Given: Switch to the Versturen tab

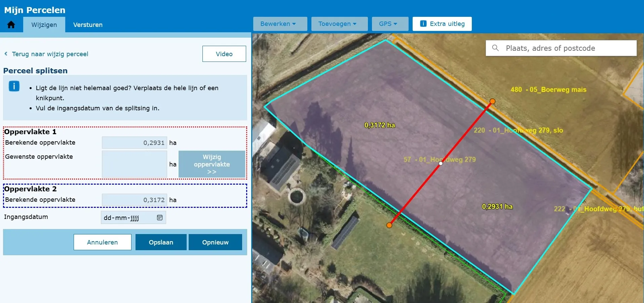Looking at the screenshot, I should [88, 25].
